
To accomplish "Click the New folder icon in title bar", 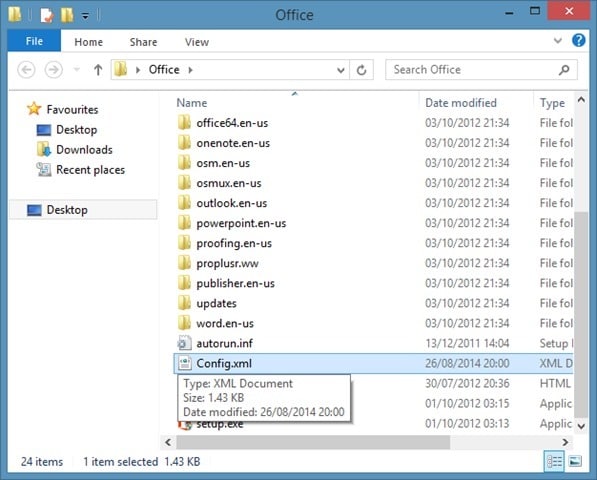I will (x=67, y=15).
